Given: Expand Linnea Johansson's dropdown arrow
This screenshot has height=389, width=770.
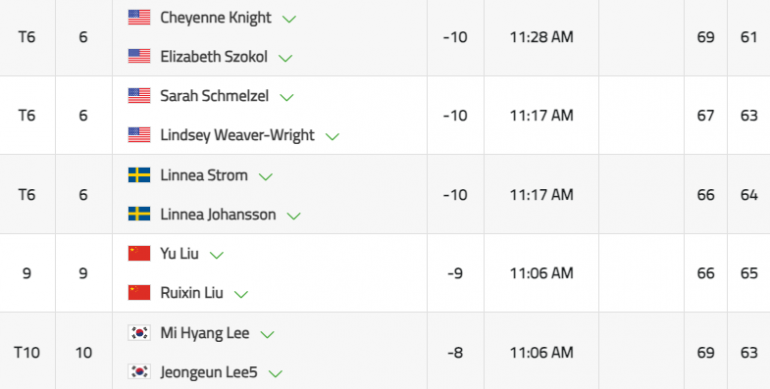Looking at the screenshot, I should pos(294,216).
